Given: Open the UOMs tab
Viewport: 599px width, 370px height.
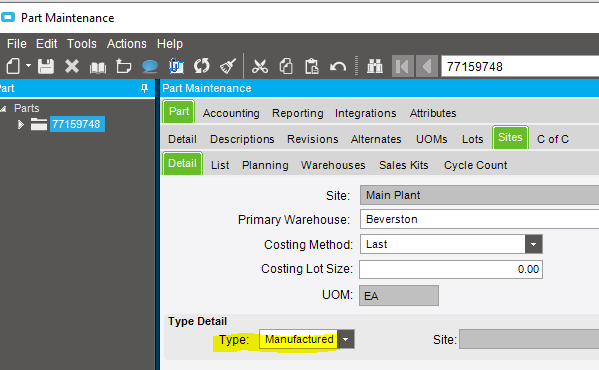Looking at the screenshot, I should [432, 139].
